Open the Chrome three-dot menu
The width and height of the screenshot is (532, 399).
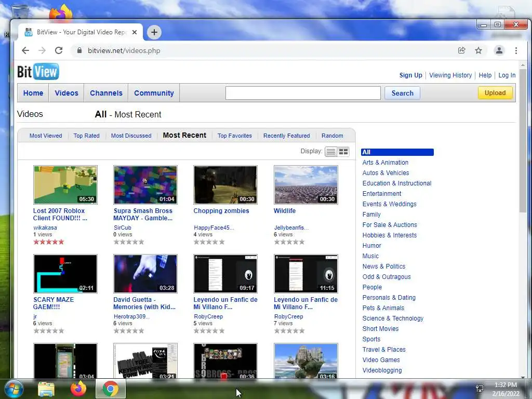(516, 50)
